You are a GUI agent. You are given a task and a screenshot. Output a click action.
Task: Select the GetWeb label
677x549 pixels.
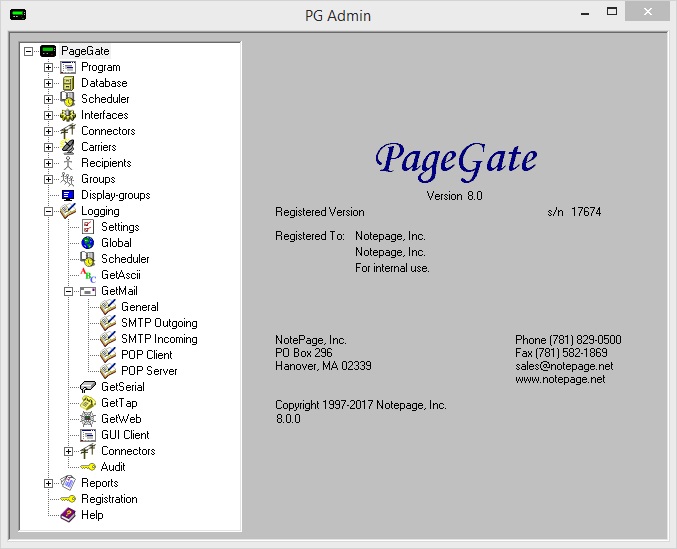point(121,419)
